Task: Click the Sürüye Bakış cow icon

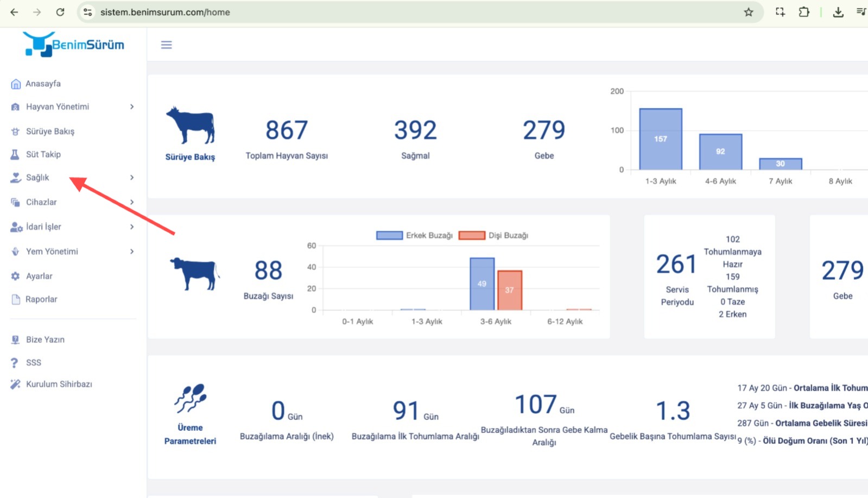Action: (x=190, y=126)
